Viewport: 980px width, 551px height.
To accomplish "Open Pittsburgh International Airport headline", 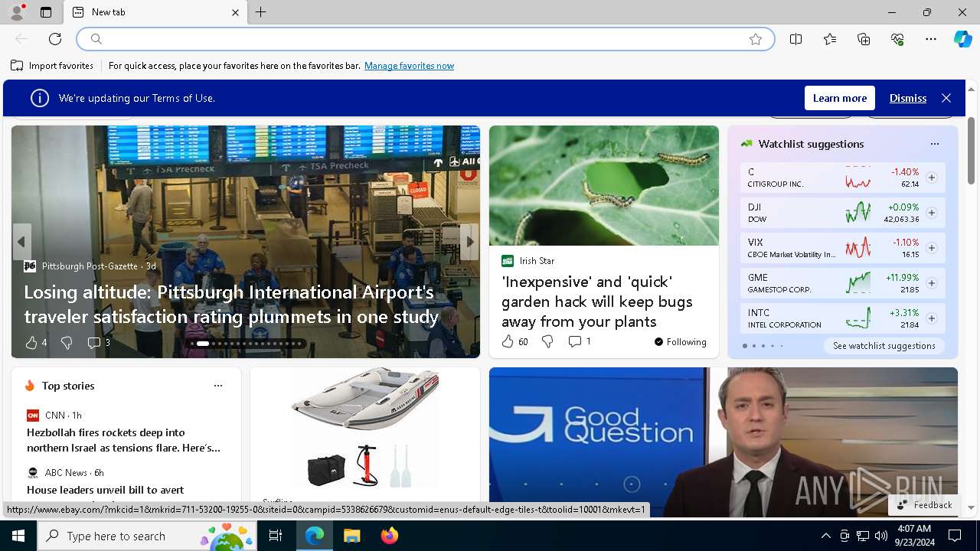I will tap(231, 305).
